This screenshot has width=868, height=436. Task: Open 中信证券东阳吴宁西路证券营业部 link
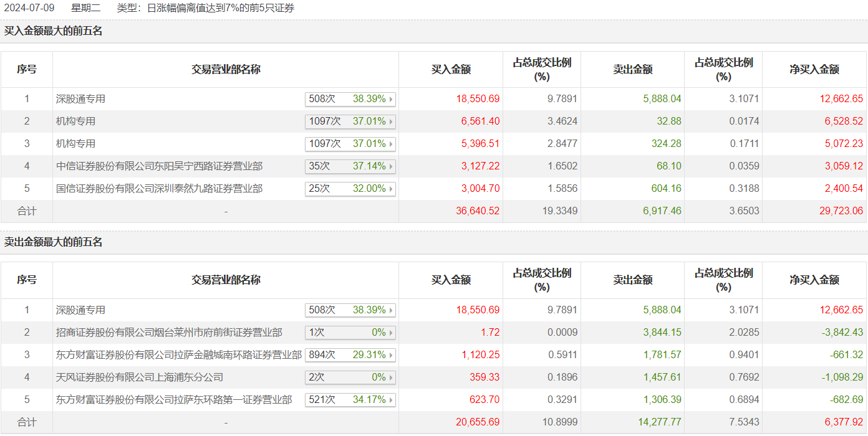pyautogui.click(x=159, y=166)
